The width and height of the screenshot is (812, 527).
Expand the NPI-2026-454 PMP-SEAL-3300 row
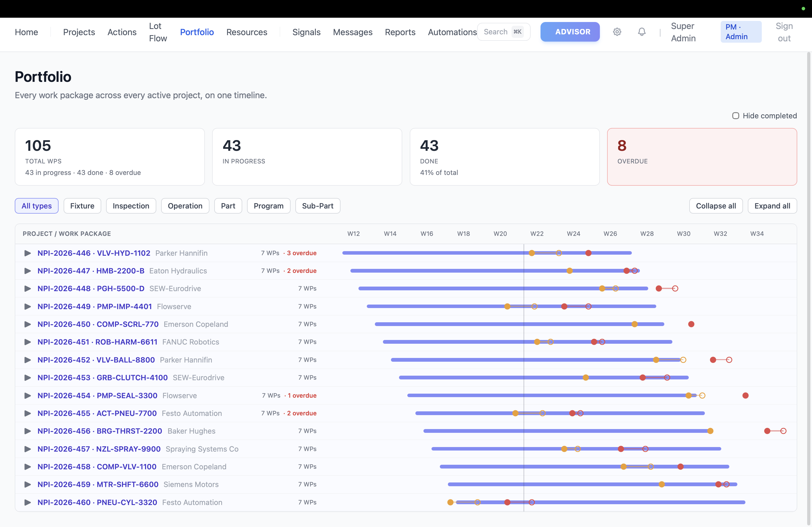point(28,396)
